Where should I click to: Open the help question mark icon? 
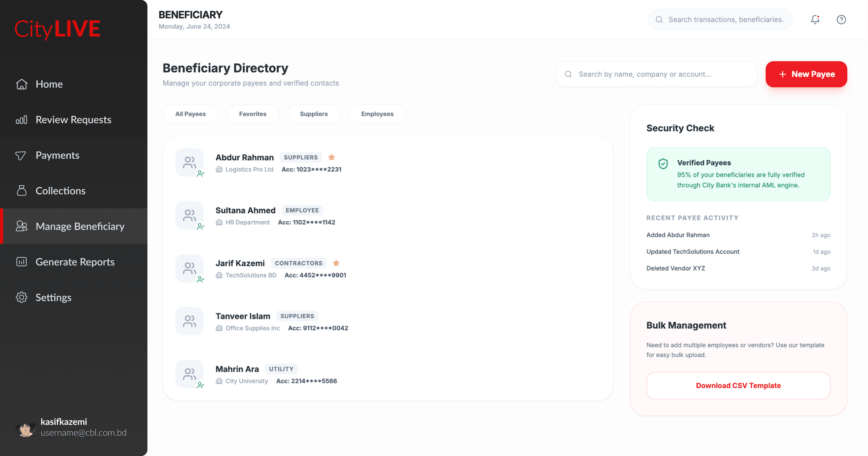coord(841,20)
